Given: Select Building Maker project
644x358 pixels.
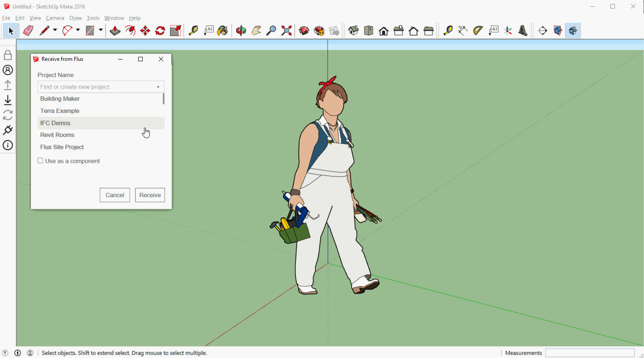Looking at the screenshot, I should 101,99.
